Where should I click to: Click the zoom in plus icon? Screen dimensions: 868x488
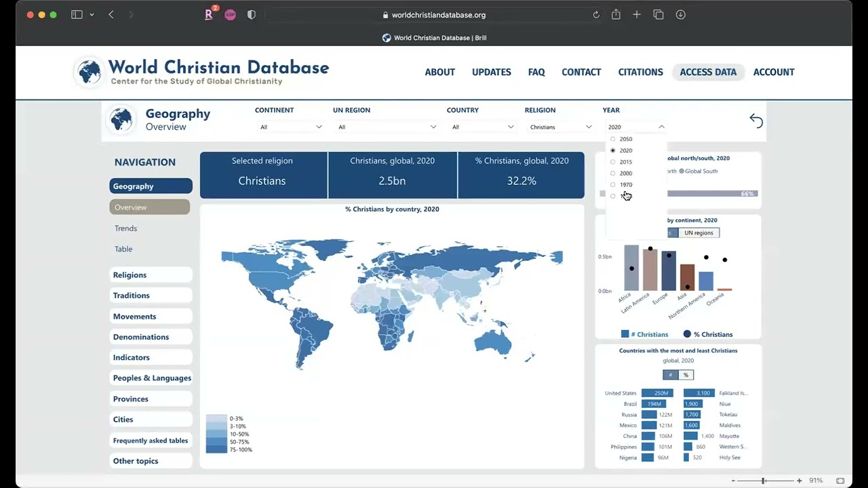coord(800,481)
